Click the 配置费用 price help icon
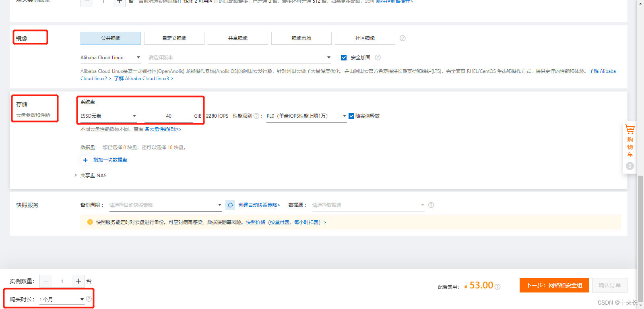Screen dimensions: 644x309 point(497,287)
